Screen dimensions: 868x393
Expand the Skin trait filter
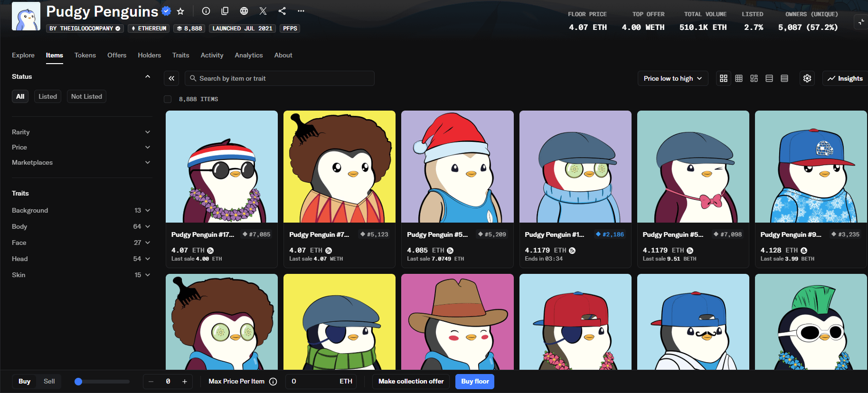[82, 275]
